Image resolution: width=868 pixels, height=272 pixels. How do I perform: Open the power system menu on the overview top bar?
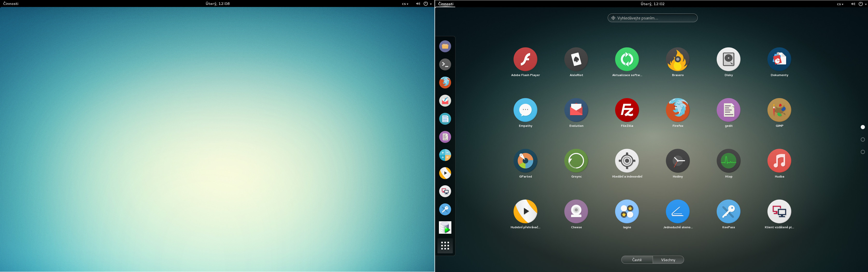click(862, 4)
